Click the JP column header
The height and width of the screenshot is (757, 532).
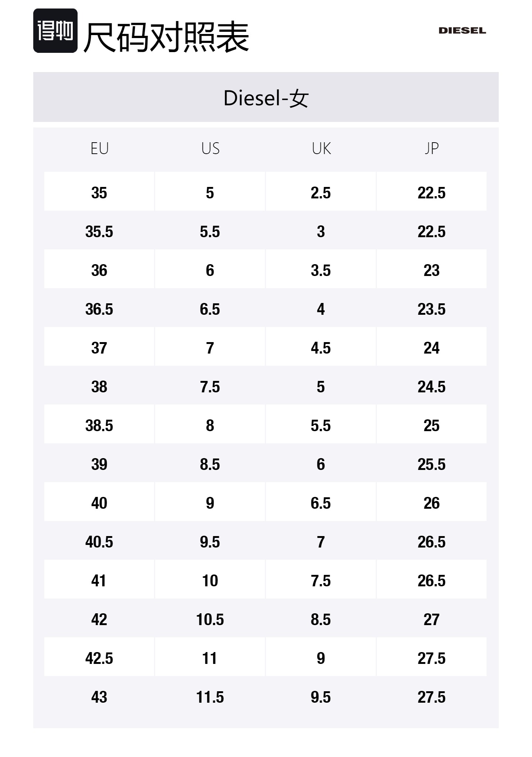pyautogui.click(x=432, y=149)
